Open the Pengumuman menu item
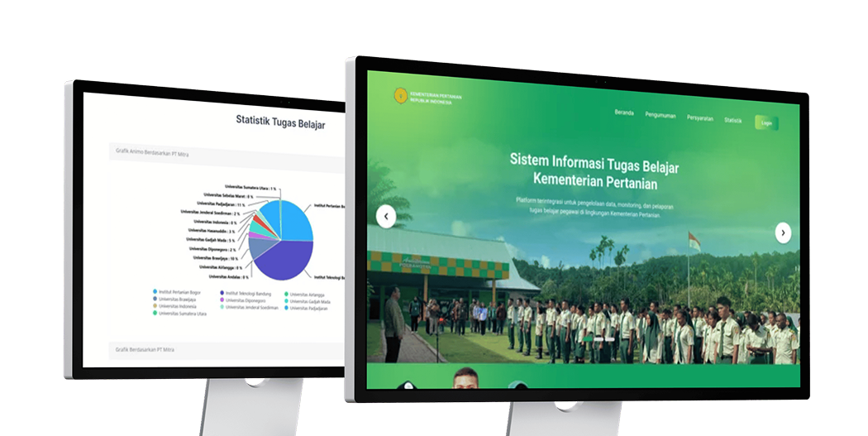The image size is (868, 436). coord(661,115)
